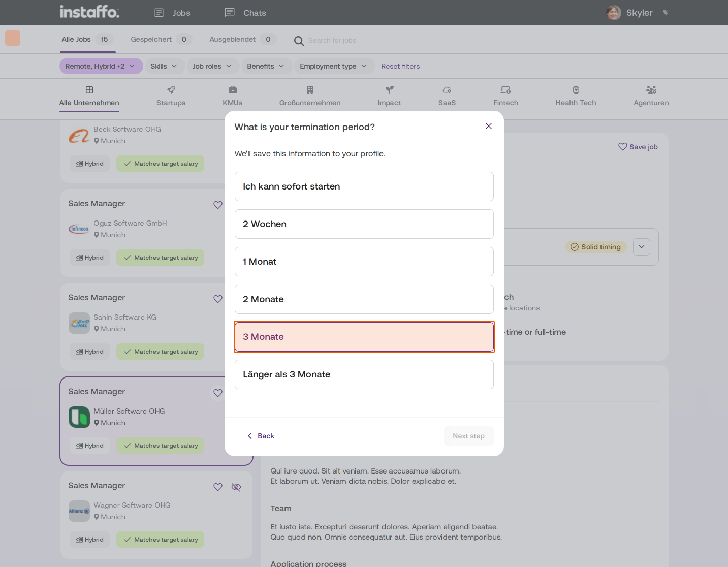Expand the Solid timing chevron

pyautogui.click(x=642, y=247)
